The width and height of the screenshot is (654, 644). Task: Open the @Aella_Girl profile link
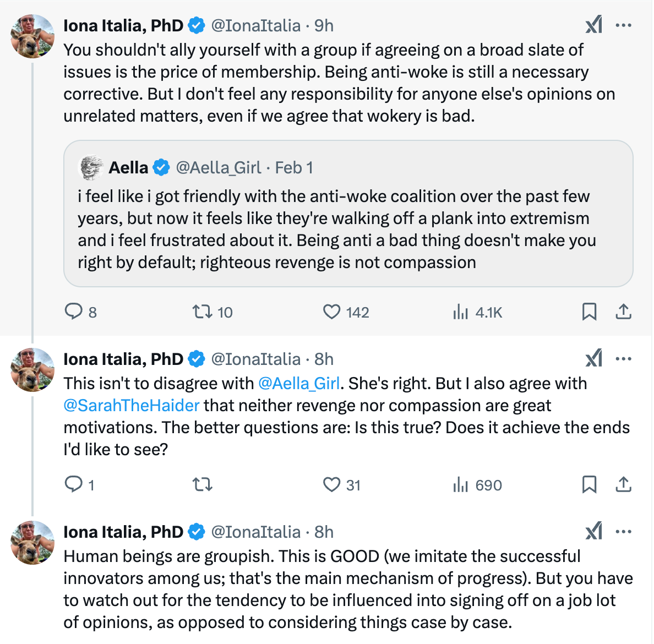pos(299,383)
